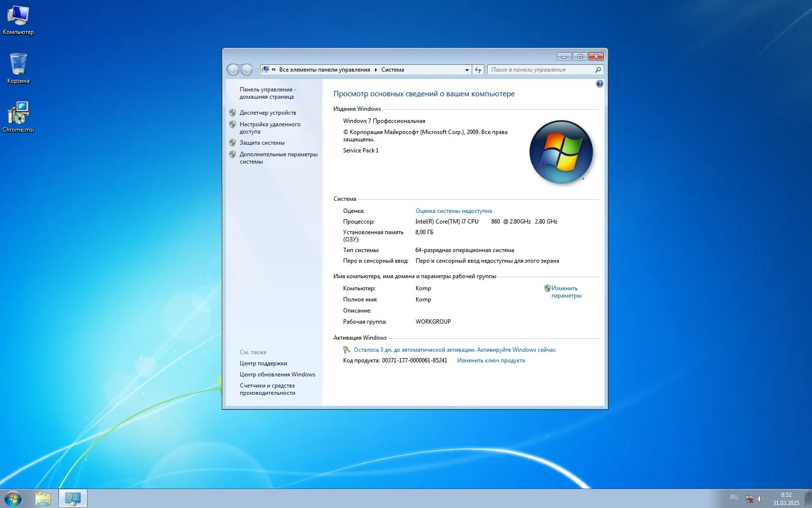
Task: Click the network status icon in the tray
Action: [750, 499]
